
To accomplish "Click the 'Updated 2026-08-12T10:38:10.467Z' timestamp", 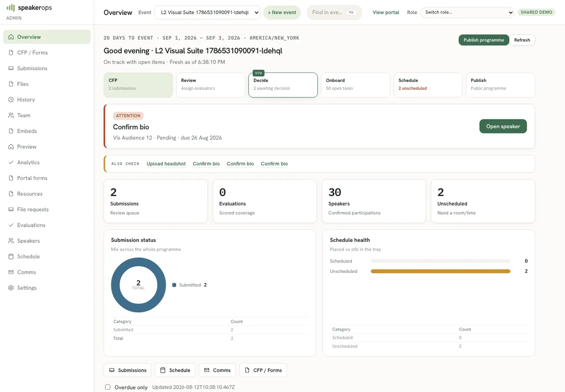I will (194, 387).
